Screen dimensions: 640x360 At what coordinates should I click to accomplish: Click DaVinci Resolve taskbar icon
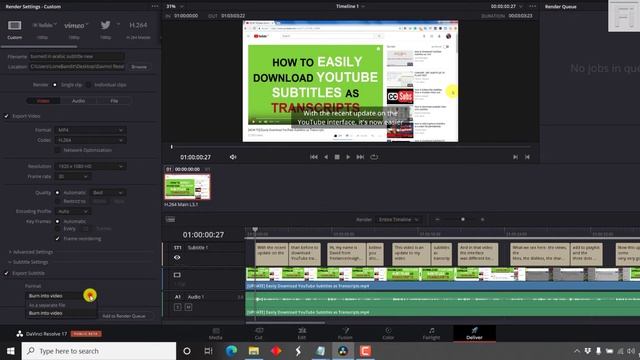pyautogui.click(x=343, y=351)
